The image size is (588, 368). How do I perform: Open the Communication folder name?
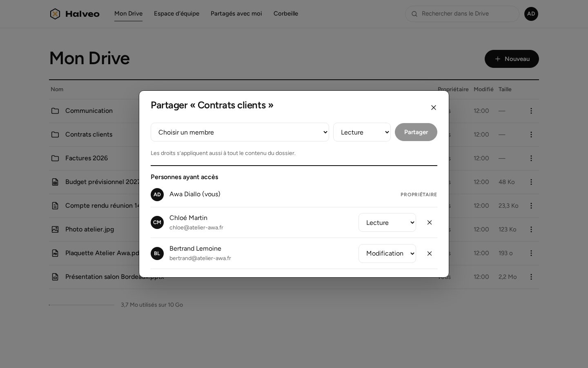pyautogui.click(x=89, y=111)
